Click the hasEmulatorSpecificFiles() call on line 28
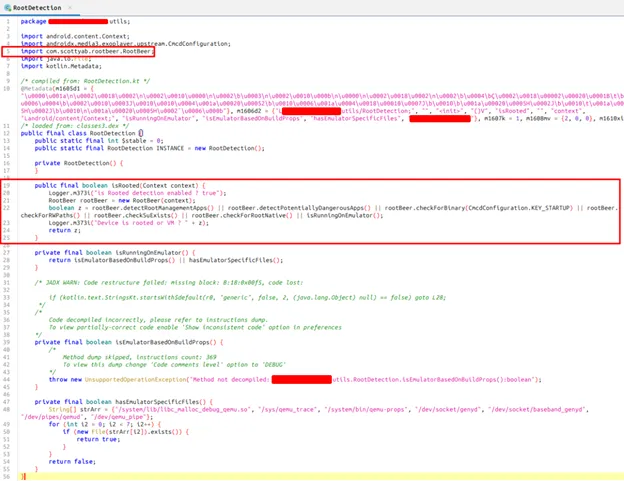The height and width of the screenshot is (481, 624). [234, 260]
